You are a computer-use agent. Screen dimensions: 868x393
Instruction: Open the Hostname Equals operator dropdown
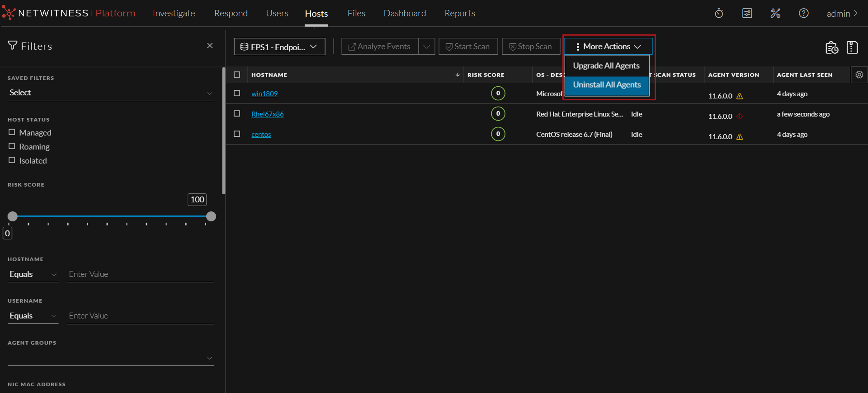(x=33, y=274)
